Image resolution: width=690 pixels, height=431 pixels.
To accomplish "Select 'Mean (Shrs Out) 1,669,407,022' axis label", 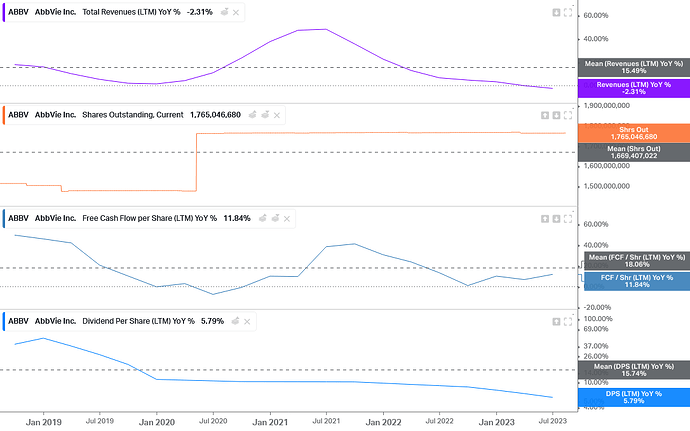I will (634, 152).
